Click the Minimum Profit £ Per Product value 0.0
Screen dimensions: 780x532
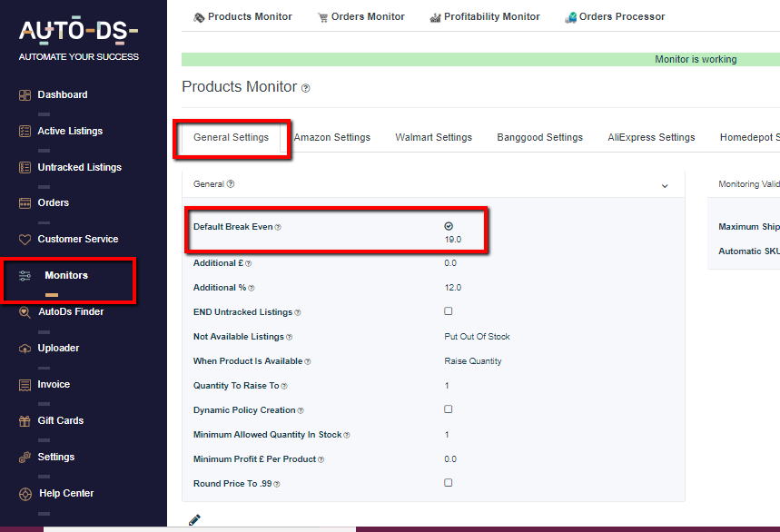(x=450, y=459)
